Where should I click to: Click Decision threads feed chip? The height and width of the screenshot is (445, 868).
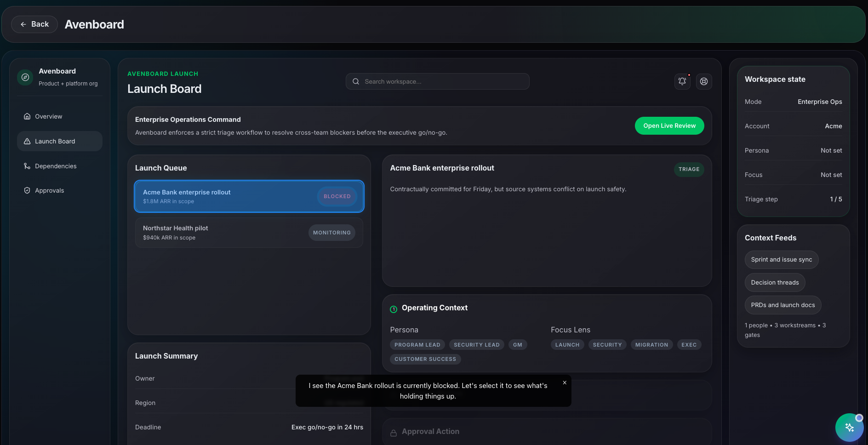[775, 282]
